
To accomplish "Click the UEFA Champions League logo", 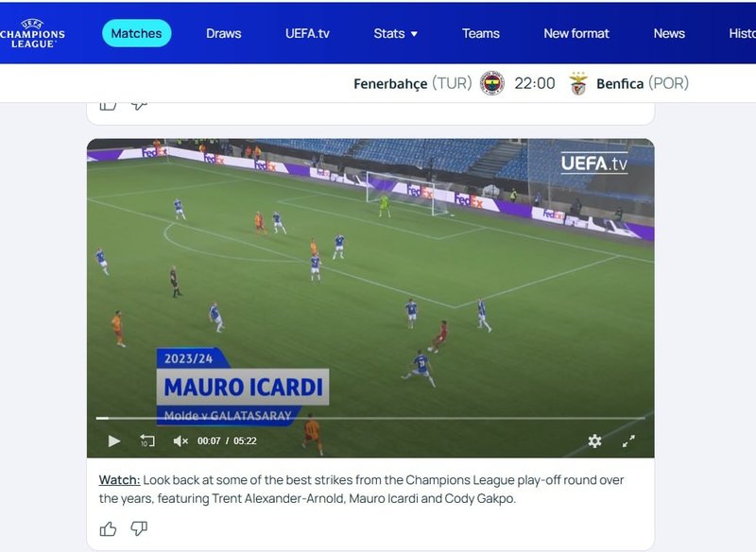I will (x=32, y=33).
